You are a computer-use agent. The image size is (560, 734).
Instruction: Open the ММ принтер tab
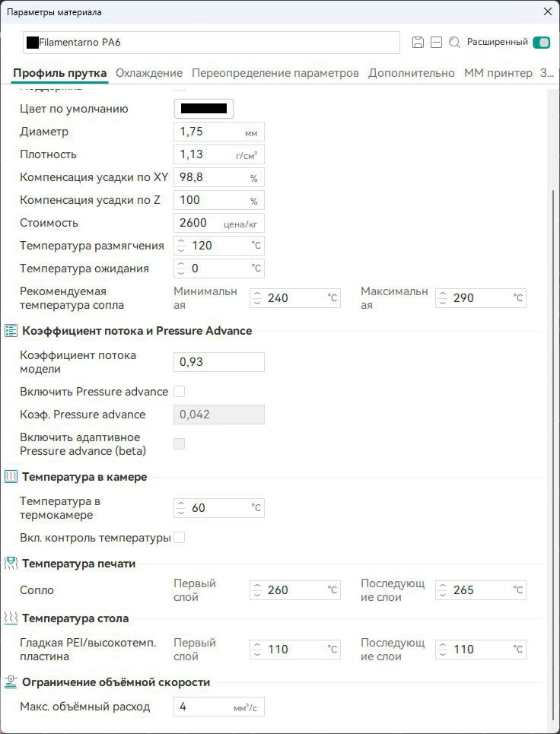pyautogui.click(x=498, y=73)
